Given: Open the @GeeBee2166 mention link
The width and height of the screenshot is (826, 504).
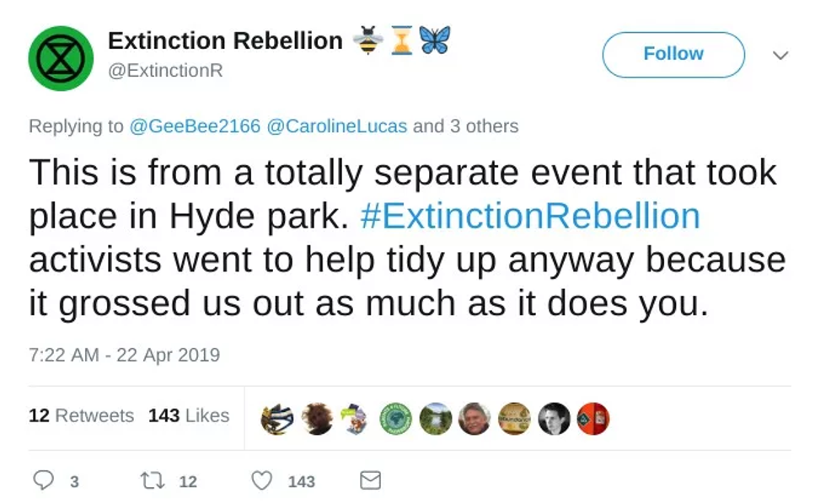Looking at the screenshot, I should (195, 126).
